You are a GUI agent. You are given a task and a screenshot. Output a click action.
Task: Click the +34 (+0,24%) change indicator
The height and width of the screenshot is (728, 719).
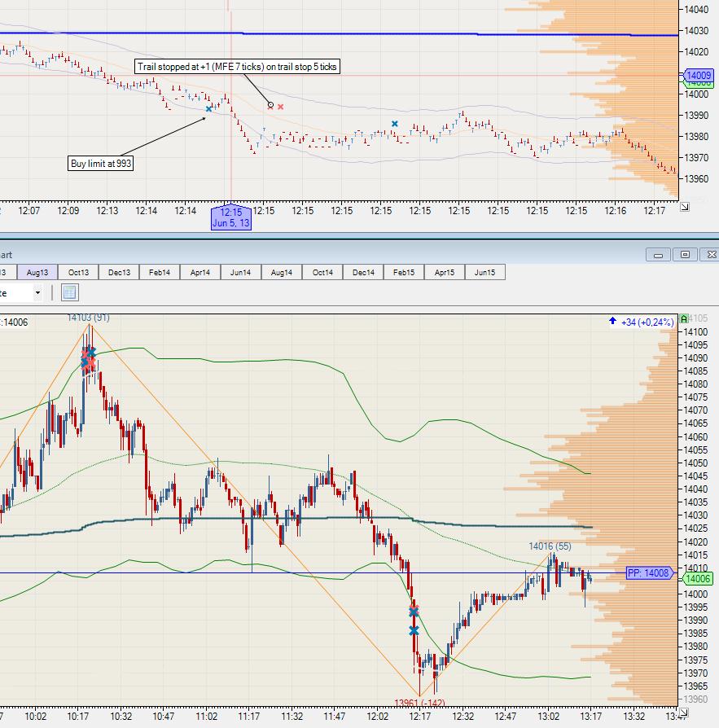[x=647, y=322]
